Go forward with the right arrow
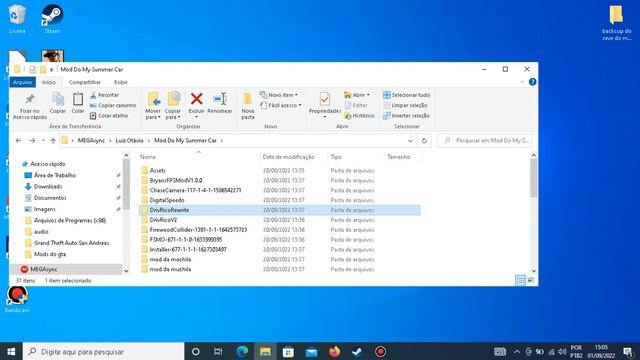The width and height of the screenshot is (640, 360). coord(32,140)
